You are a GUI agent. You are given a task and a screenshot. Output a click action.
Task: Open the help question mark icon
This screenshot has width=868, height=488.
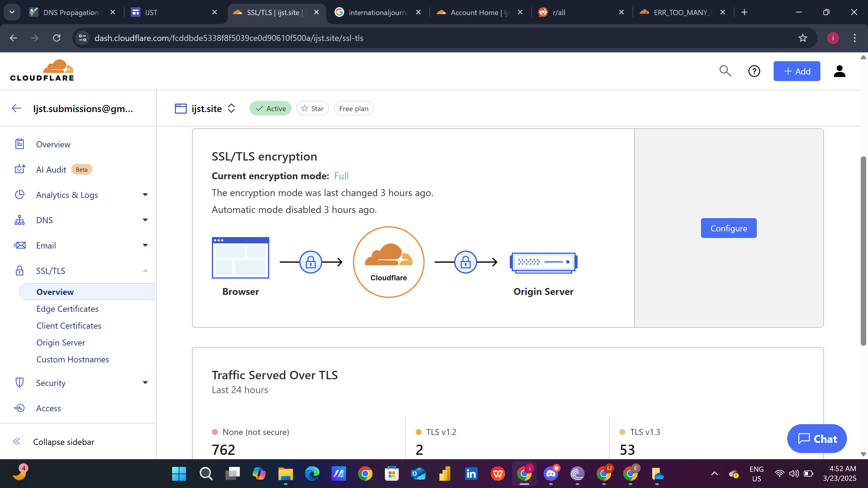(754, 71)
